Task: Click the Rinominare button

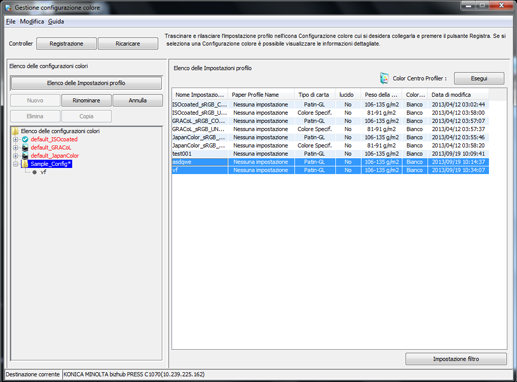Action: 86,100
